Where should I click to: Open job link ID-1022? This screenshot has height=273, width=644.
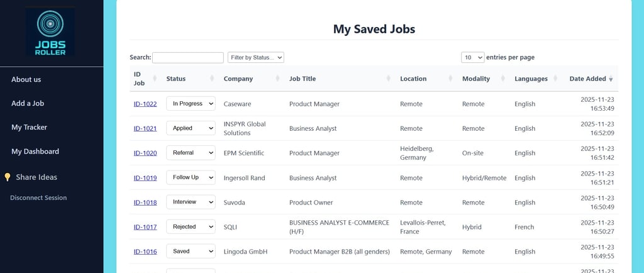[145, 104]
